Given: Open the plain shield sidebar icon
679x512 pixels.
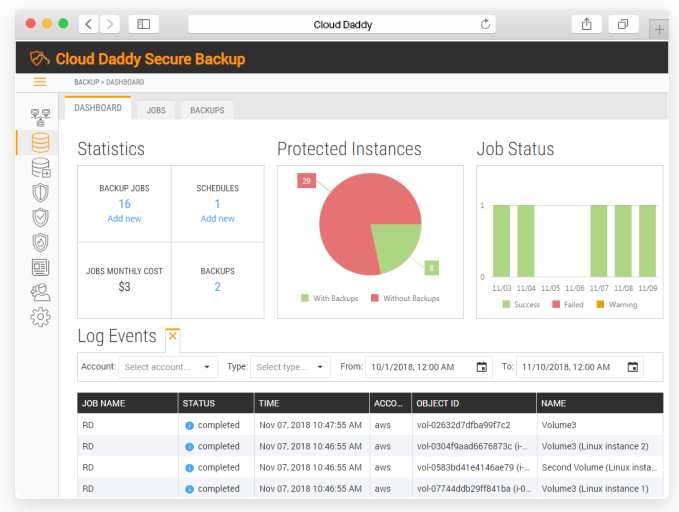Looking at the screenshot, I should tap(40, 193).
